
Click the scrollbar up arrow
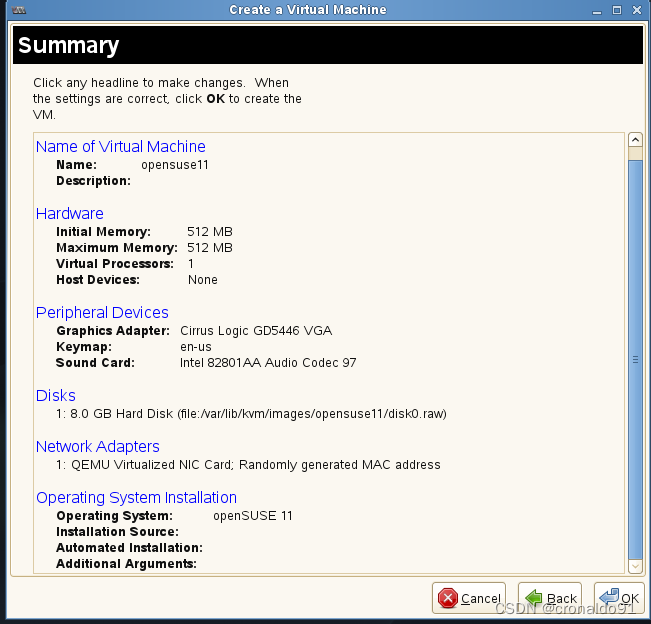point(635,140)
